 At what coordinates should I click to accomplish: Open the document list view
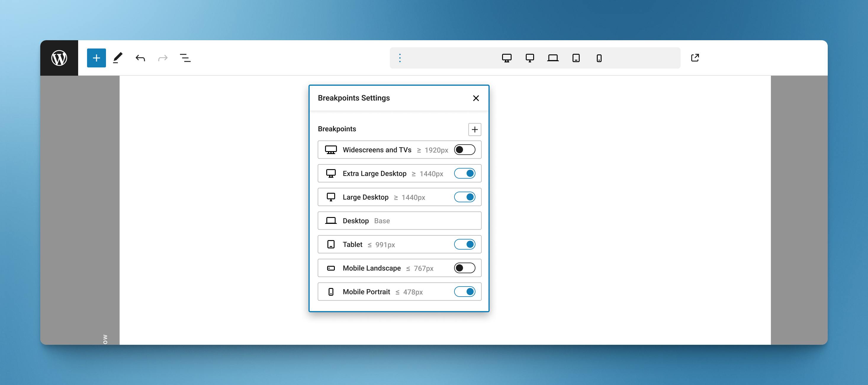point(185,58)
